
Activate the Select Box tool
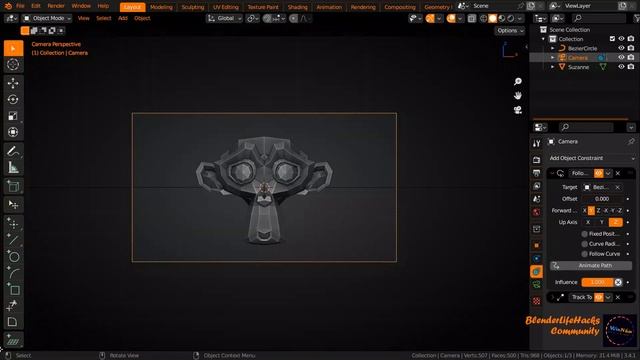(13, 49)
